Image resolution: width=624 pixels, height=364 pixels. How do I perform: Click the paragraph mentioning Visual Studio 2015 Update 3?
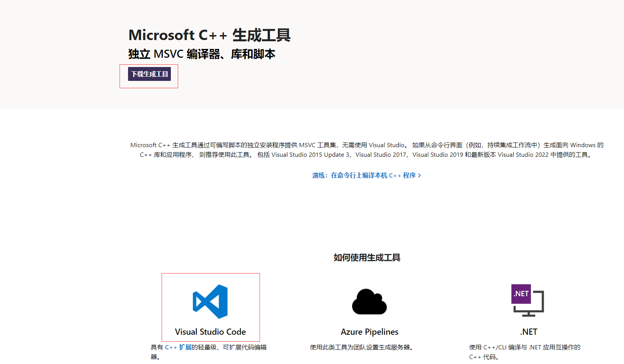(x=367, y=150)
